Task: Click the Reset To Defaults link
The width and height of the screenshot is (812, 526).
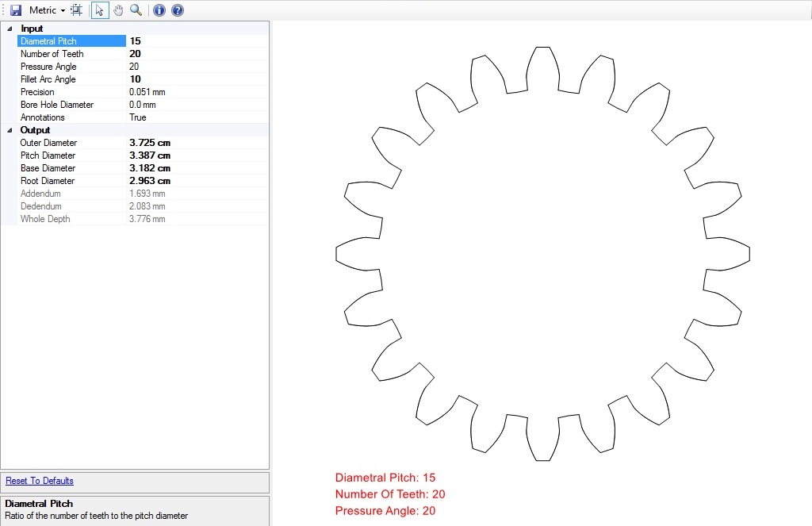Action: point(40,481)
